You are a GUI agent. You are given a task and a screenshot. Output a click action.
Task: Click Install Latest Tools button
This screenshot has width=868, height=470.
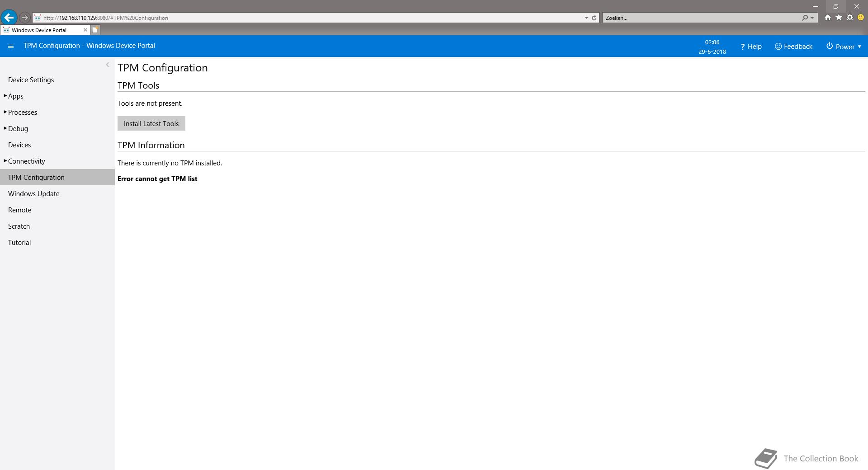(151, 123)
